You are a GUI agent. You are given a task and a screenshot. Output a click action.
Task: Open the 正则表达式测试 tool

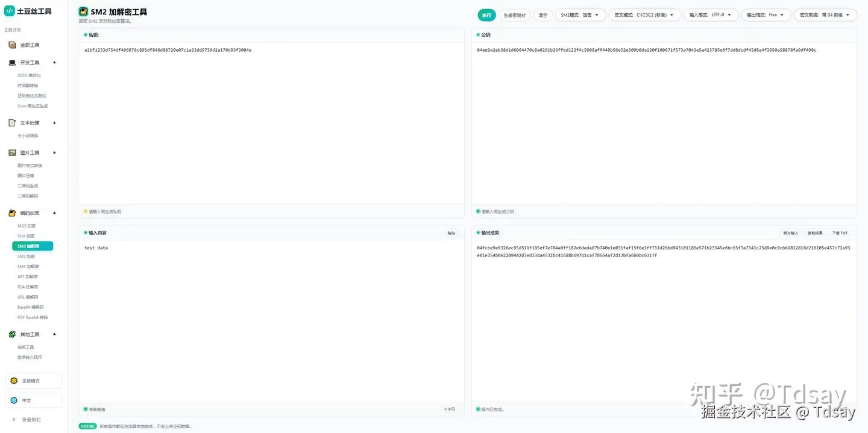33,96
